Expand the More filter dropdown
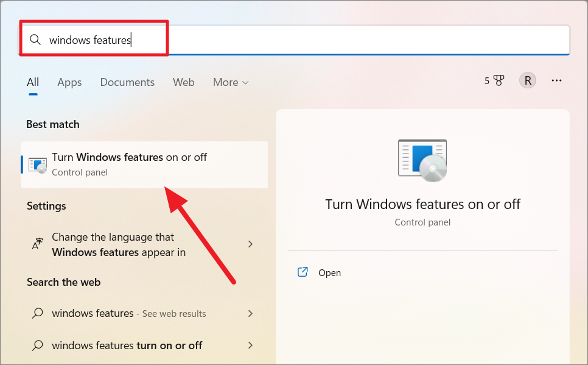The height and width of the screenshot is (365, 588). pyautogui.click(x=230, y=82)
